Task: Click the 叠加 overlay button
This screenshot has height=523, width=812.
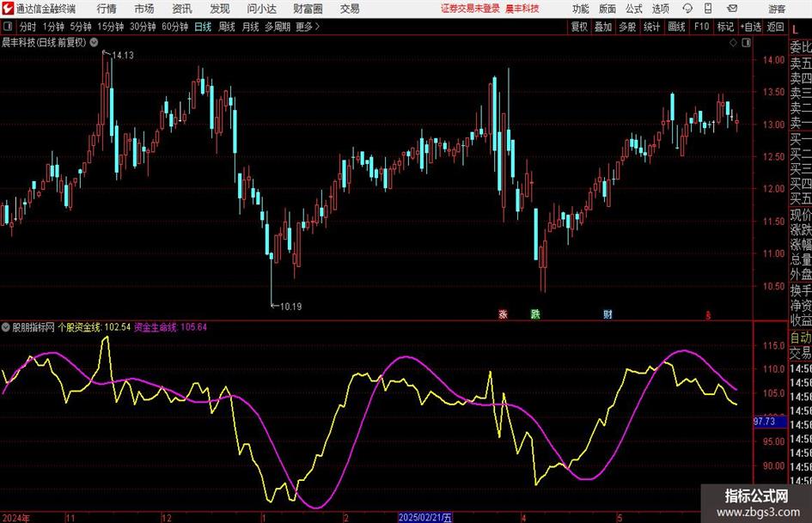Action: pos(603,27)
